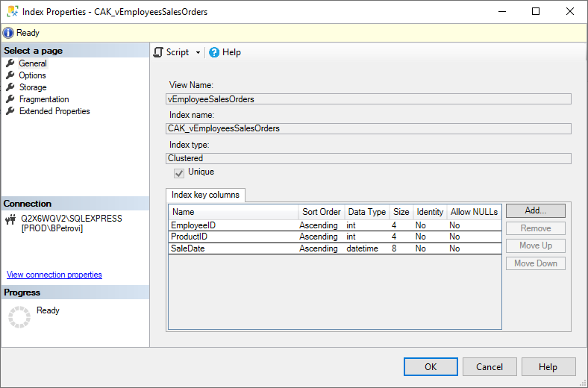The image size is (588, 388).
Task: Click int data type in EmployeeID row
Action: click(351, 225)
